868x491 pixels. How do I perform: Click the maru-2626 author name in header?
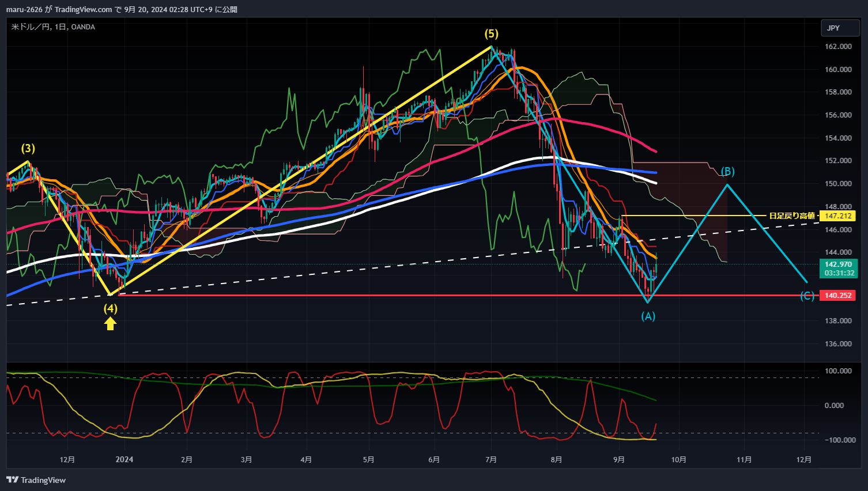click(24, 9)
